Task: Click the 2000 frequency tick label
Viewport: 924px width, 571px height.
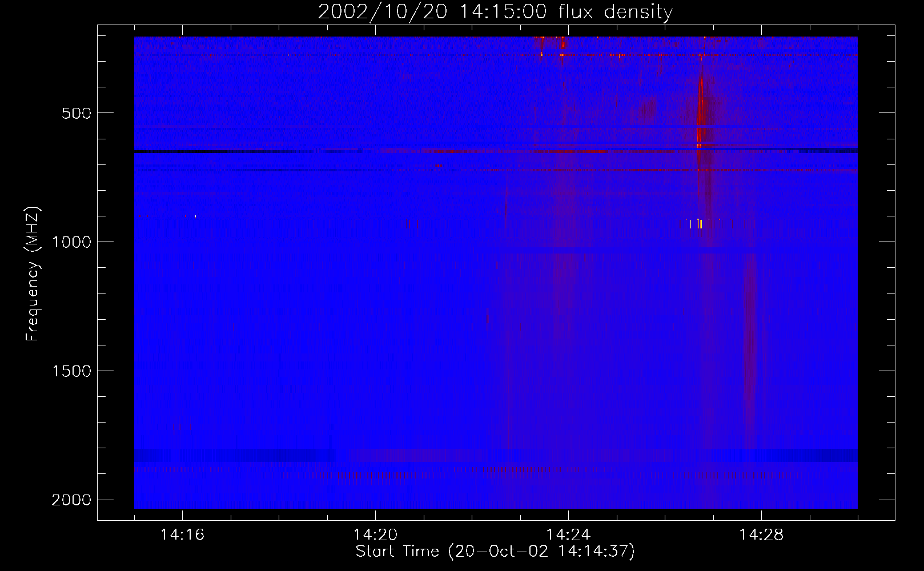Action: 71,500
